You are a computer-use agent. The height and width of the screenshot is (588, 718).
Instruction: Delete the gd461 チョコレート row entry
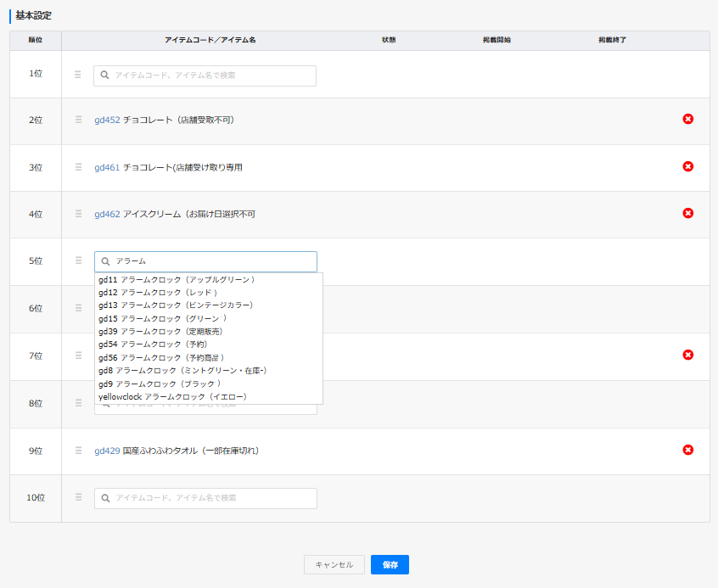(x=687, y=166)
